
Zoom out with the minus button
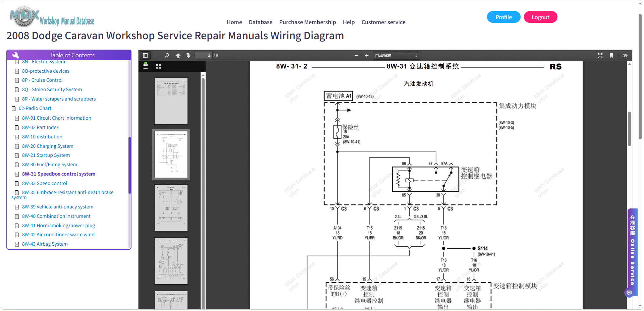tap(356, 56)
